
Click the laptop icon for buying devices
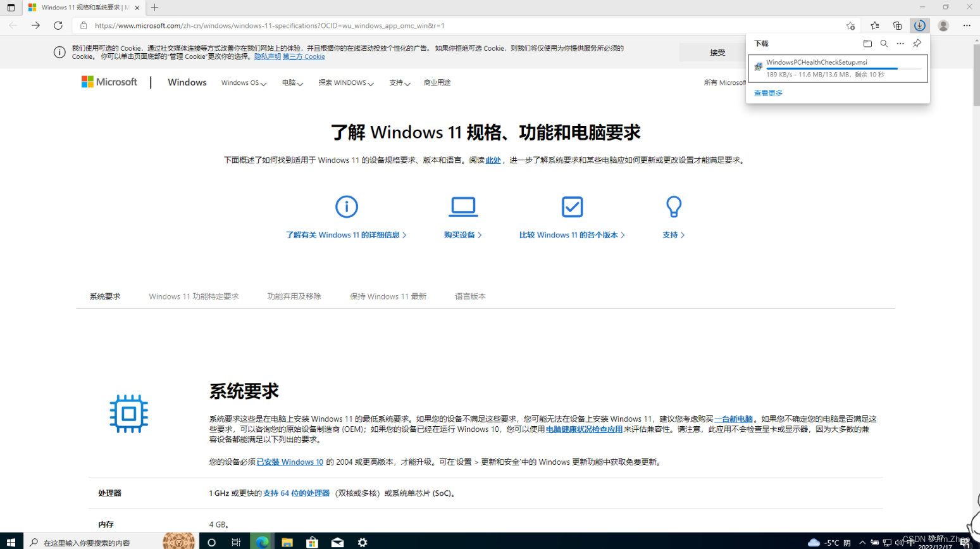463,206
